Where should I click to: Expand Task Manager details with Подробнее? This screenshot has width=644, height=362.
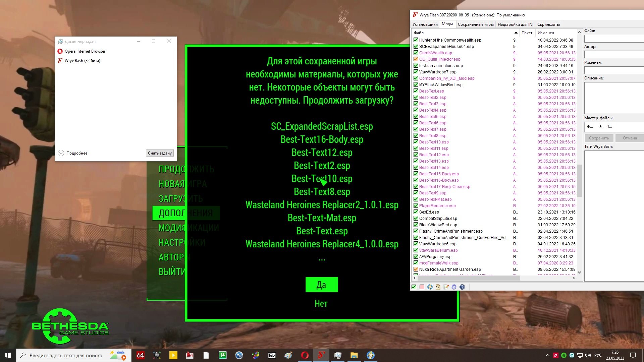click(x=72, y=153)
